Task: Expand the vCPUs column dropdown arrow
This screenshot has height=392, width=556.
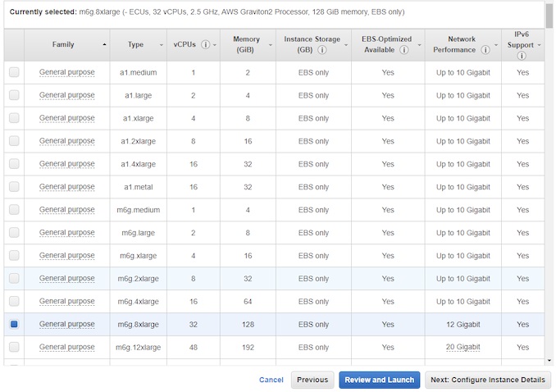Action: point(215,44)
